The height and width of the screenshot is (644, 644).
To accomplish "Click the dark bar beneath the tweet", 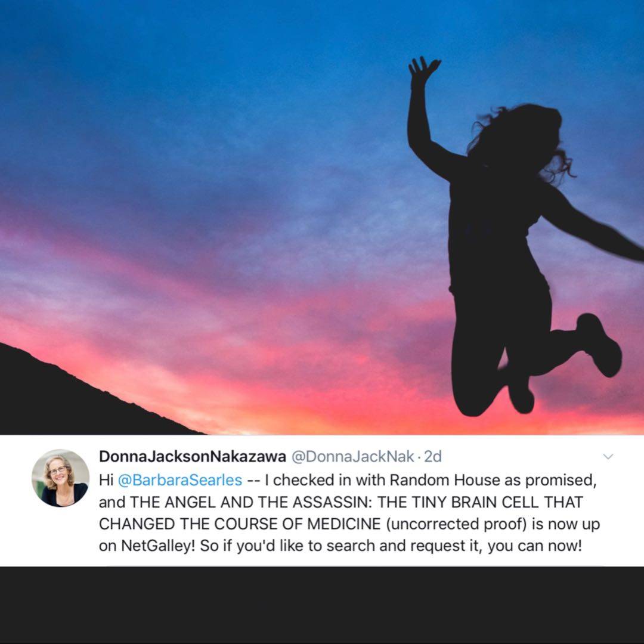I will coord(322,605).
